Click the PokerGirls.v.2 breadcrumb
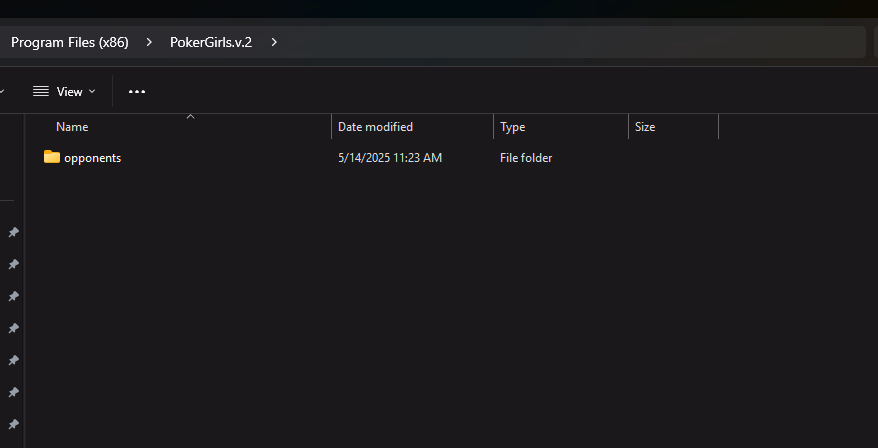 pyautogui.click(x=211, y=42)
